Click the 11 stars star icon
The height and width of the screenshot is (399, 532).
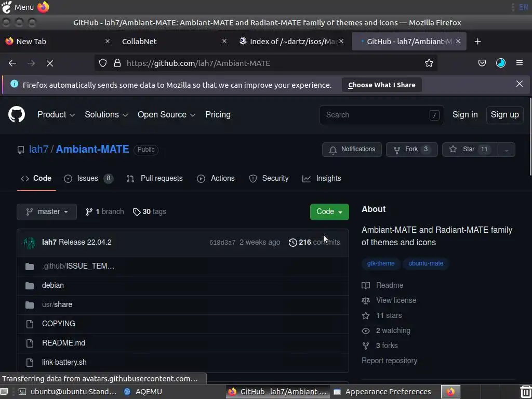(x=366, y=315)
